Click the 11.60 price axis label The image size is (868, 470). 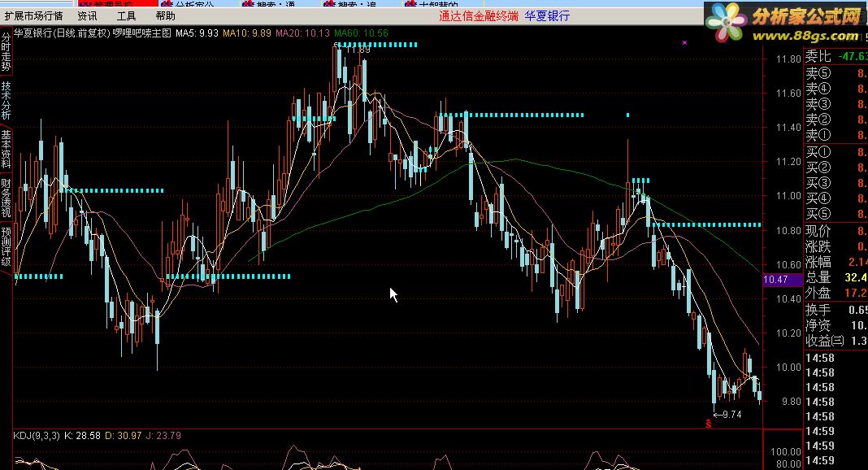pyautogui.click(x=788, y=94)
